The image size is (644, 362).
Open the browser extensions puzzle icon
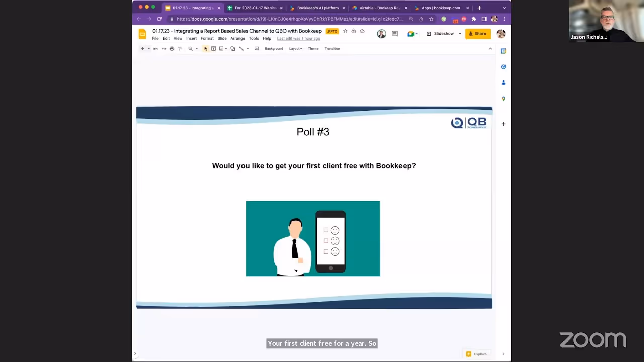coord(474,19)
